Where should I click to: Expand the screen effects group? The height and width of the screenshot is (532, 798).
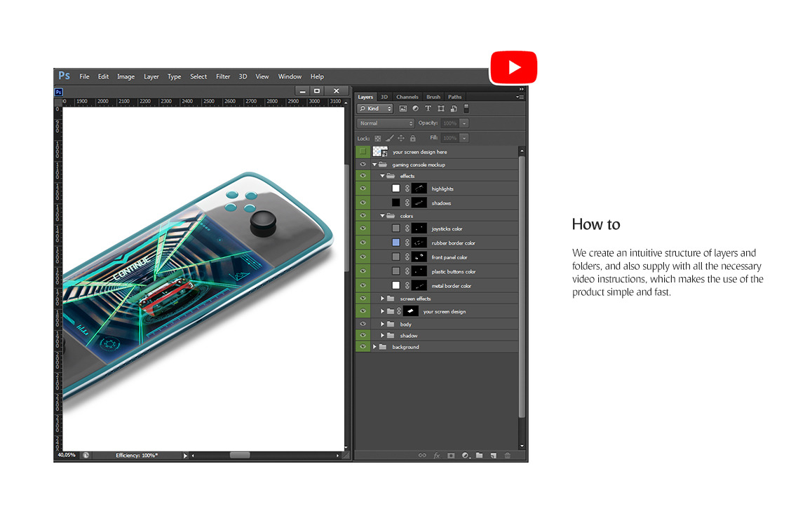click(x=381, y=298)
